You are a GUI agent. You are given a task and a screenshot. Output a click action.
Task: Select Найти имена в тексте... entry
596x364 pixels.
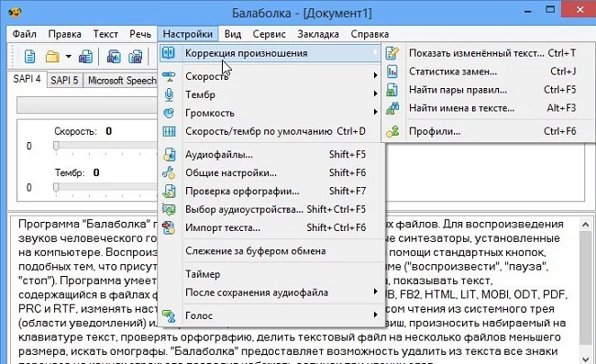coord(488,108)
